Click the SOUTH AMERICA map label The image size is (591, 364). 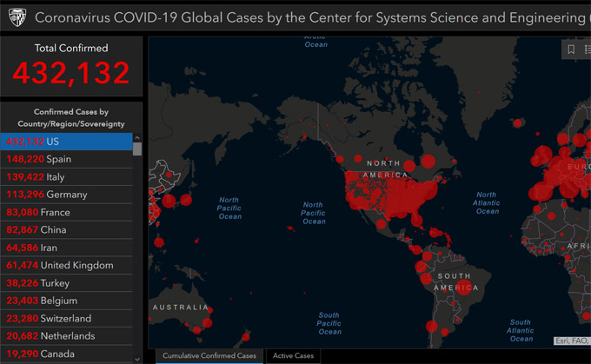455,281
